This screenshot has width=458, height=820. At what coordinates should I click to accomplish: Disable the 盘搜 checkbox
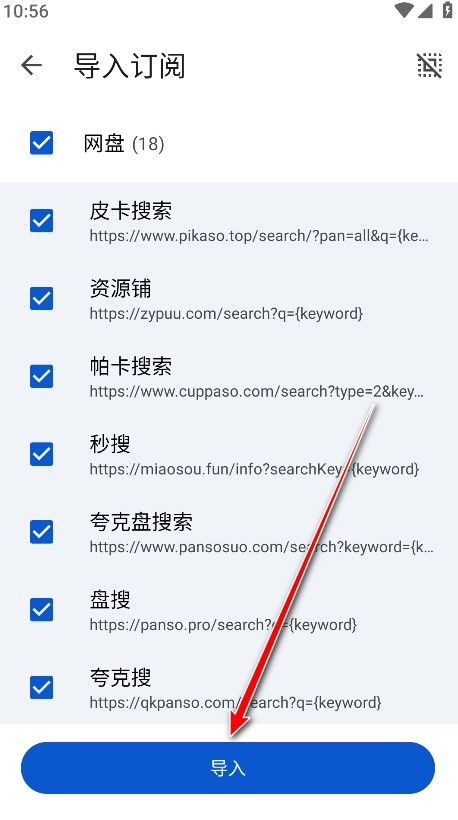(41, 610)
